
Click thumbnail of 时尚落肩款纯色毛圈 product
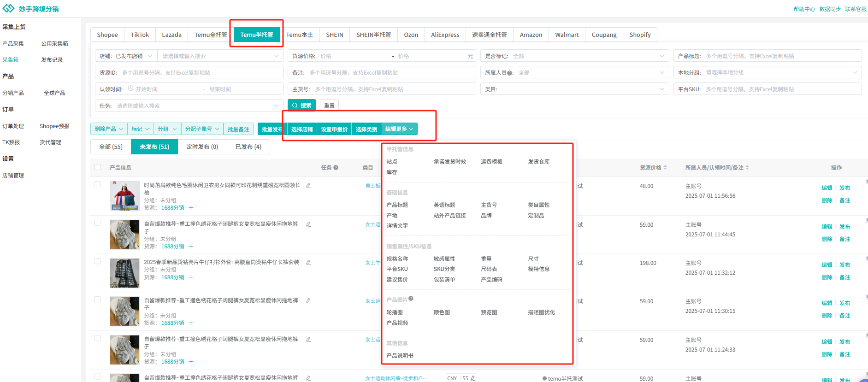click(124, 195)
